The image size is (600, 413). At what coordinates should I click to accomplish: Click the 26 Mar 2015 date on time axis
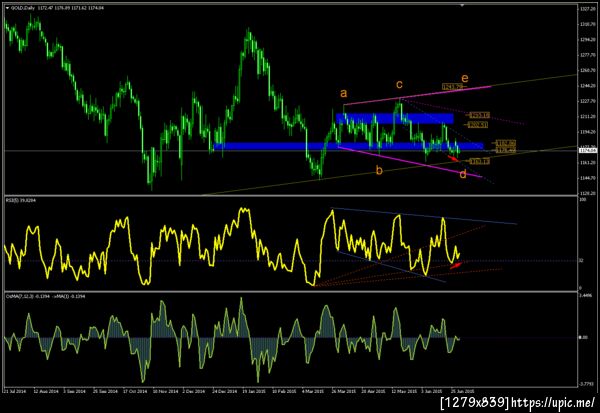click(x=343, y=392)
